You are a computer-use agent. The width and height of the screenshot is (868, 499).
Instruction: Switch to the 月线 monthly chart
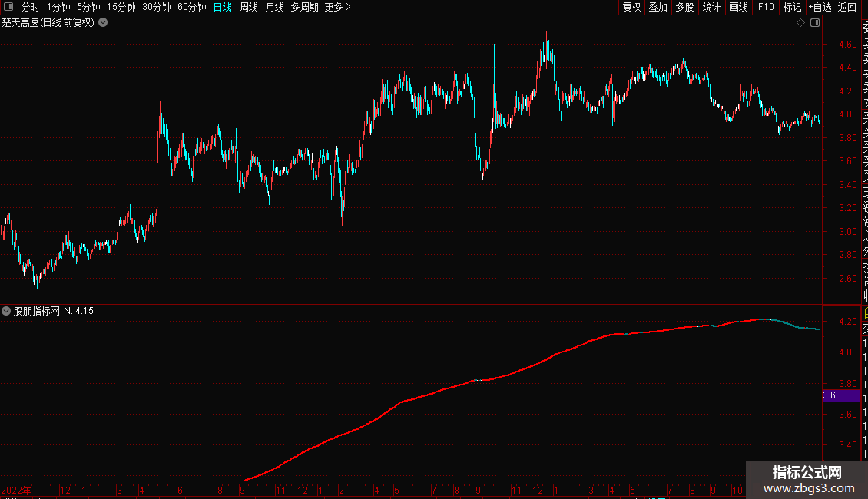click(x=274, y=7)
